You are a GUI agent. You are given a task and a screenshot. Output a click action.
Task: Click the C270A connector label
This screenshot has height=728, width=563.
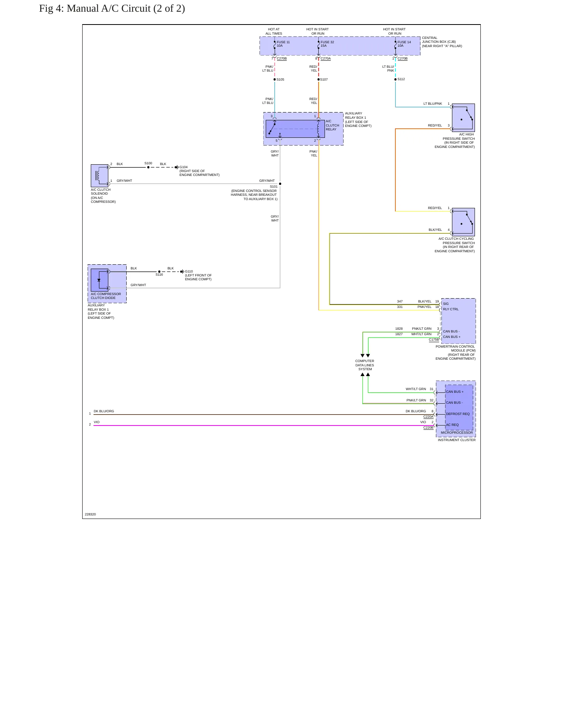326,59
